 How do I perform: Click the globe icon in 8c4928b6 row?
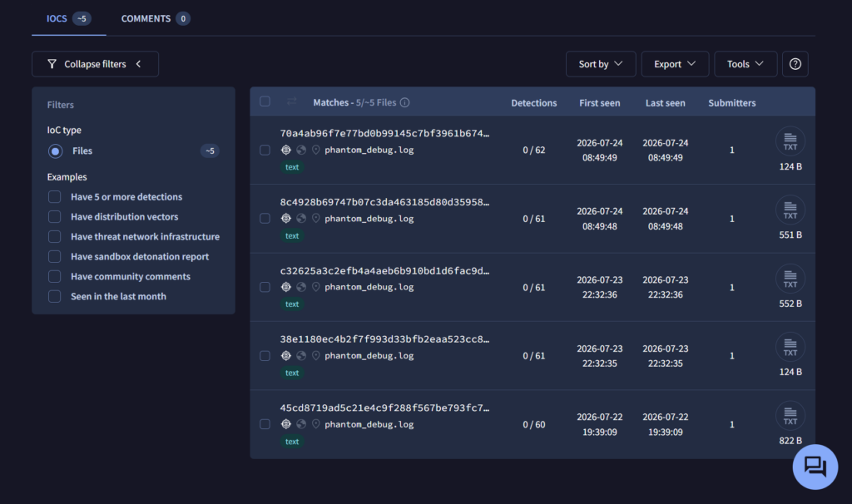(301, 219)
